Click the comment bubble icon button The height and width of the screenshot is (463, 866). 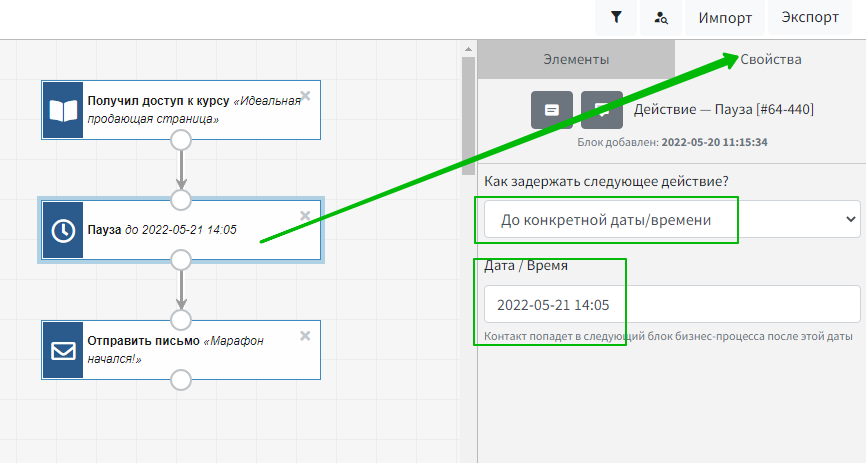[x=601, y=109]
